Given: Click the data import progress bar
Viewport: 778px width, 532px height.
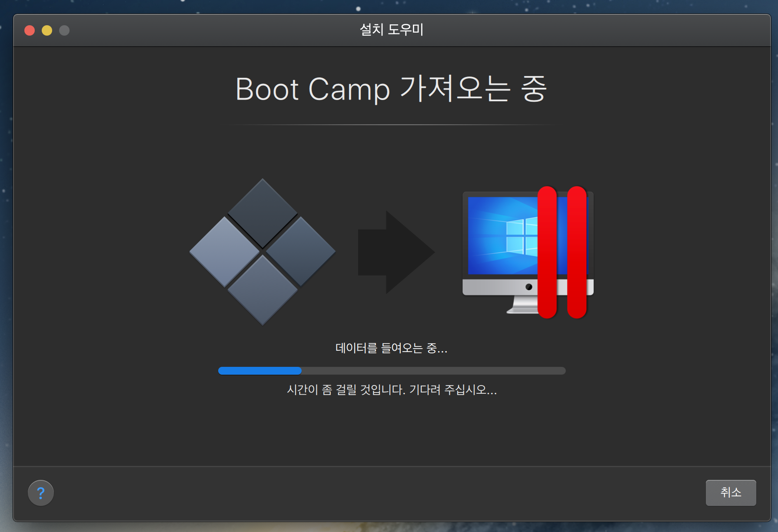Looking at the screenshot, I should tap(392, 371).
